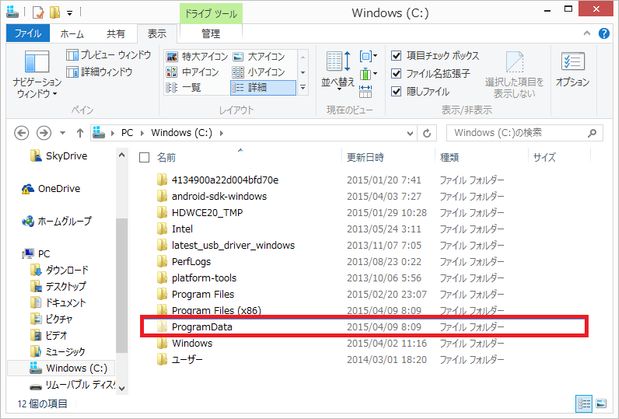Toggle the select-all checkbox in header
The image size is (619, 419).
144,158
